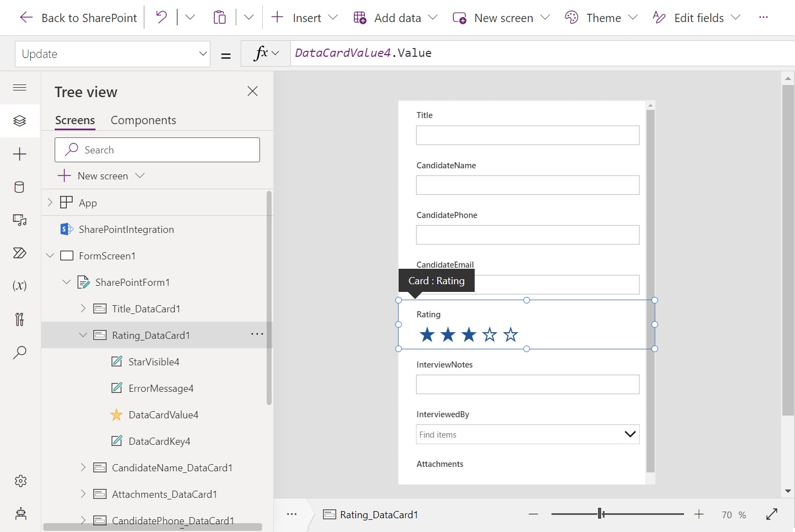Open the Data pane in left sidebar
Viewport: 795px width, 532px height.
click(20, 187)
